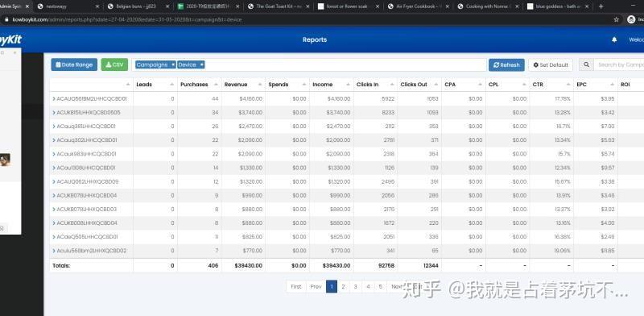The width and height of the screenshot is (644, 316).
Task: Sort the table by CPL column
Action: 507,85
